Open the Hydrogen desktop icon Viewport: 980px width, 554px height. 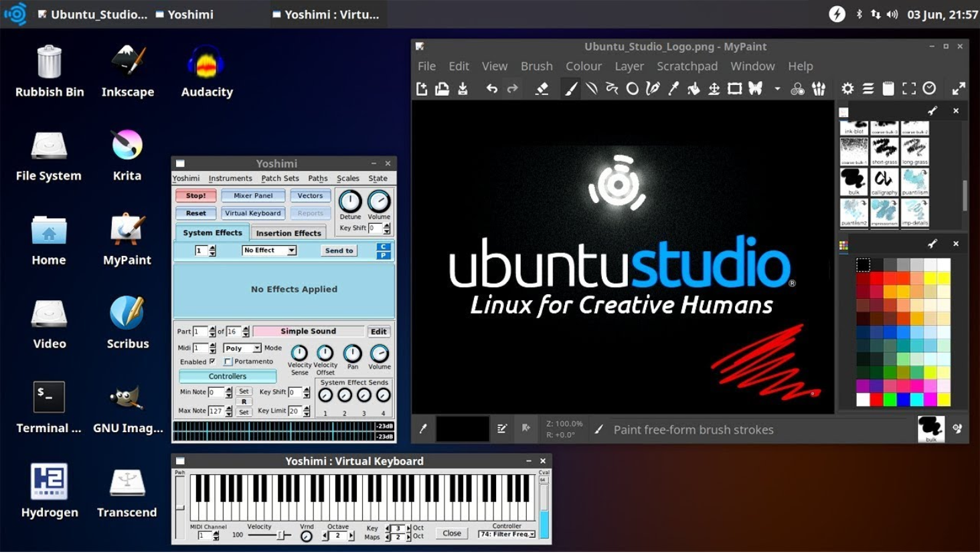point(50,491)
